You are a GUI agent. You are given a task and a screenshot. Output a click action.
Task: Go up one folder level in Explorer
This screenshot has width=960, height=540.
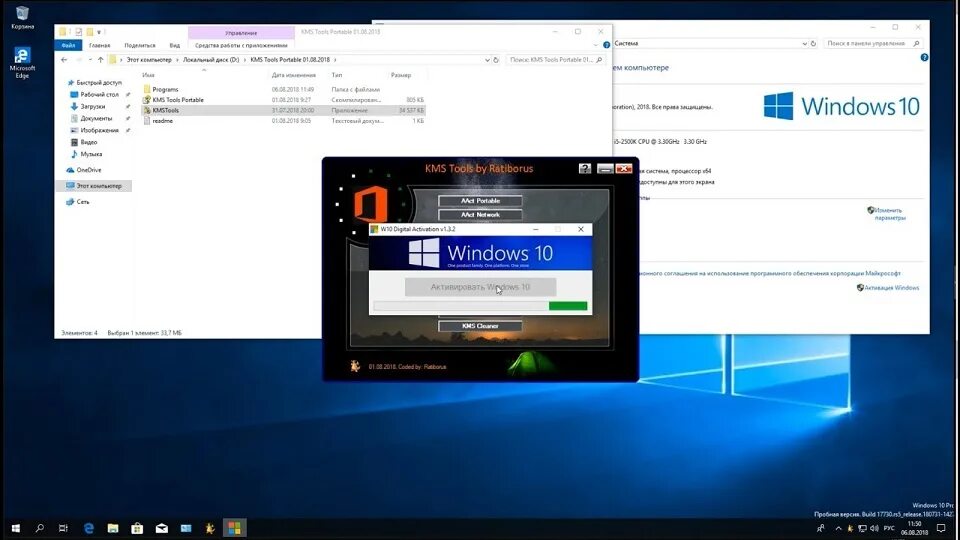[x=100, y=60]
